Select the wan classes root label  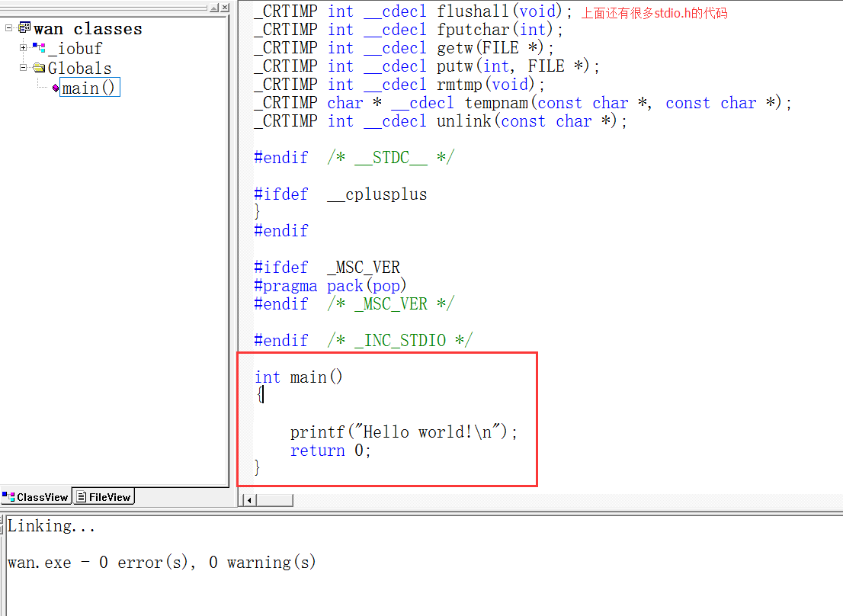pyautogui.click(x=88, y=29)
